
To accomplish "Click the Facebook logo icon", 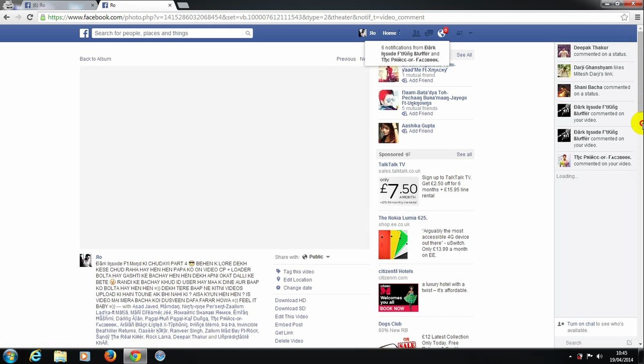I will point(84,33).
